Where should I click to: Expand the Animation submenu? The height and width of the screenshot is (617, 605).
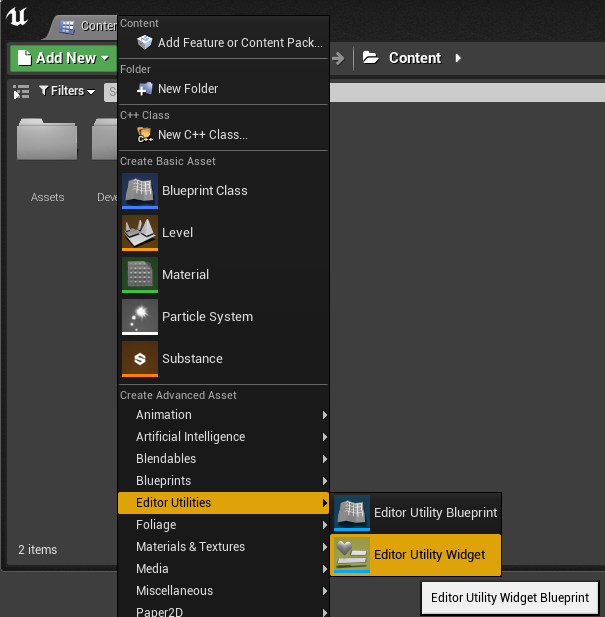223,415
